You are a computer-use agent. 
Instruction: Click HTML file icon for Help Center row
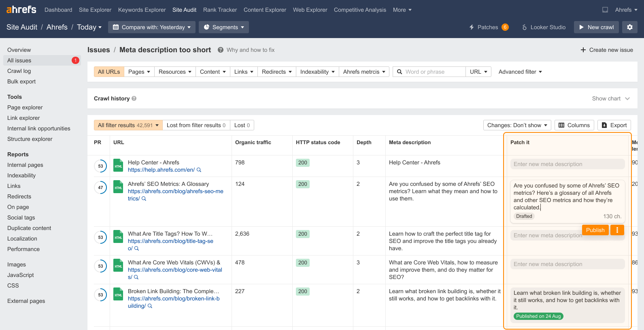[118, 165]
